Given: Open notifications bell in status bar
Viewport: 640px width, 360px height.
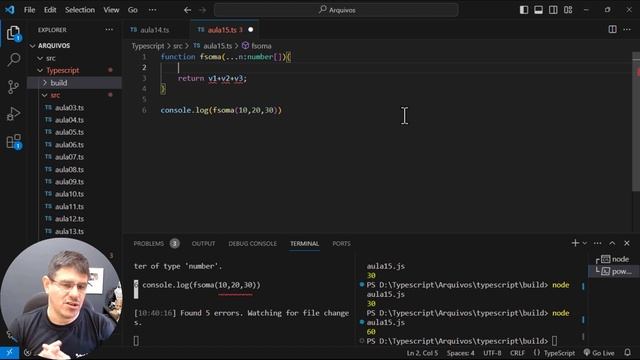Looking at the screenshot, I should tap(627, 353).
